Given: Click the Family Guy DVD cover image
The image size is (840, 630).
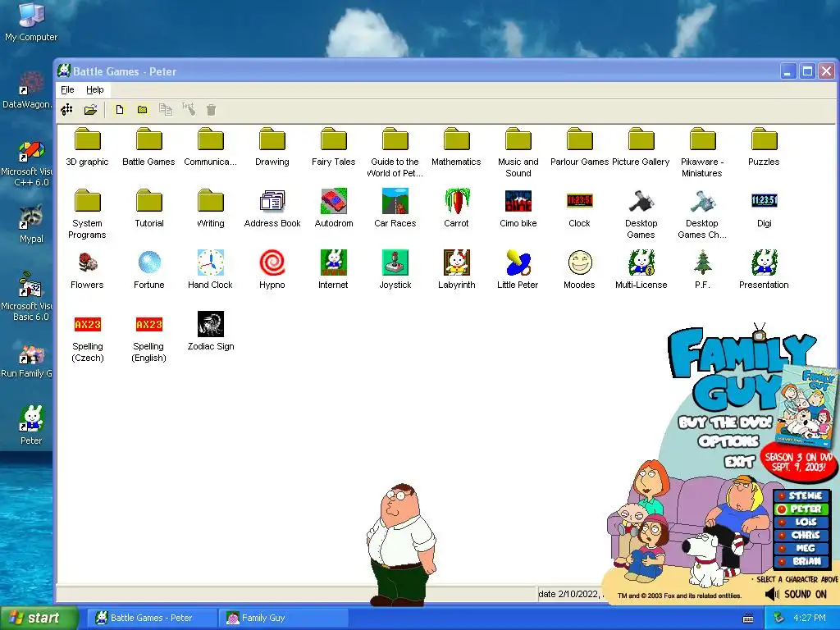Looking at the screenshot, I should [807, 407].
